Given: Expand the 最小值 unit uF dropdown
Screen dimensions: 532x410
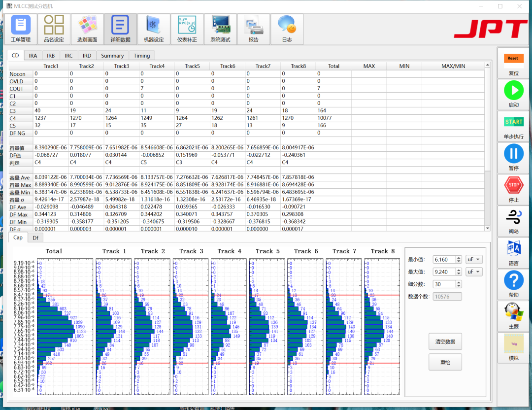Looking at the screenshot, I should point(473,259).
